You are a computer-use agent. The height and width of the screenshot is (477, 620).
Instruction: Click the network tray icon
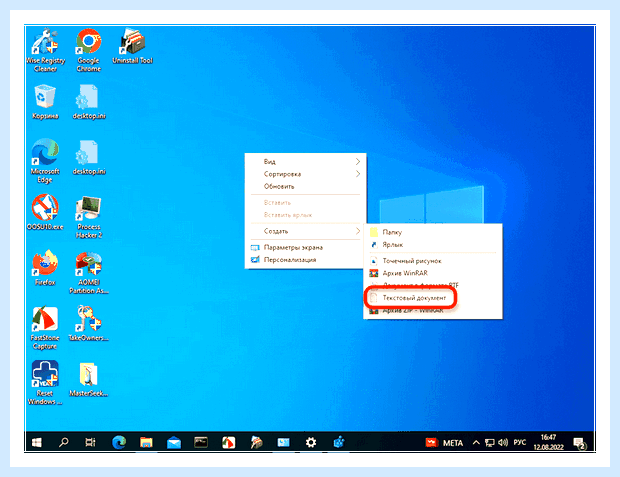pos(490,443)
